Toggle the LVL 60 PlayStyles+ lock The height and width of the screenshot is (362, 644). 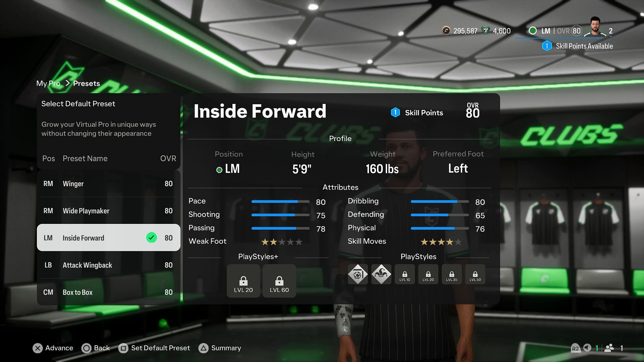279,280
